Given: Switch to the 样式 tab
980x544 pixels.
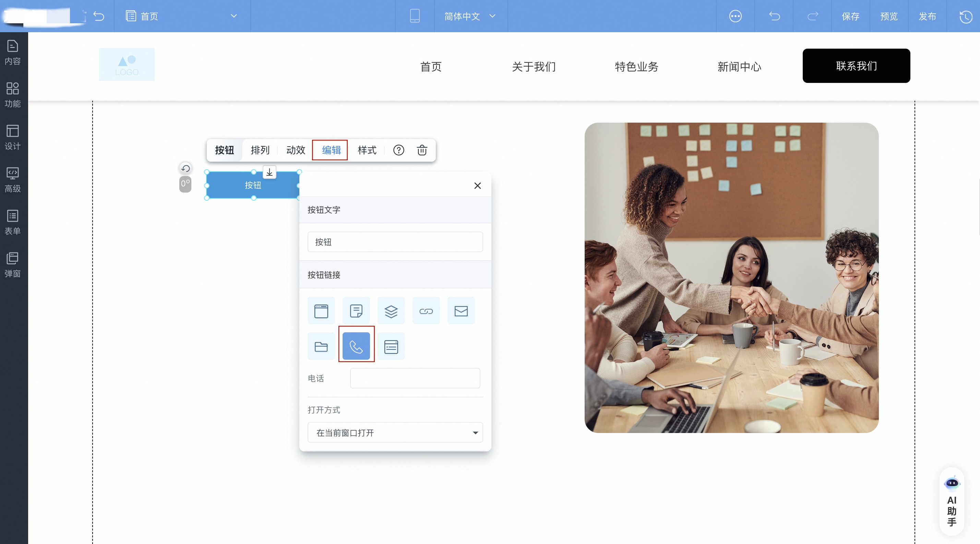Looking at the screenshot, I should 367,150.
